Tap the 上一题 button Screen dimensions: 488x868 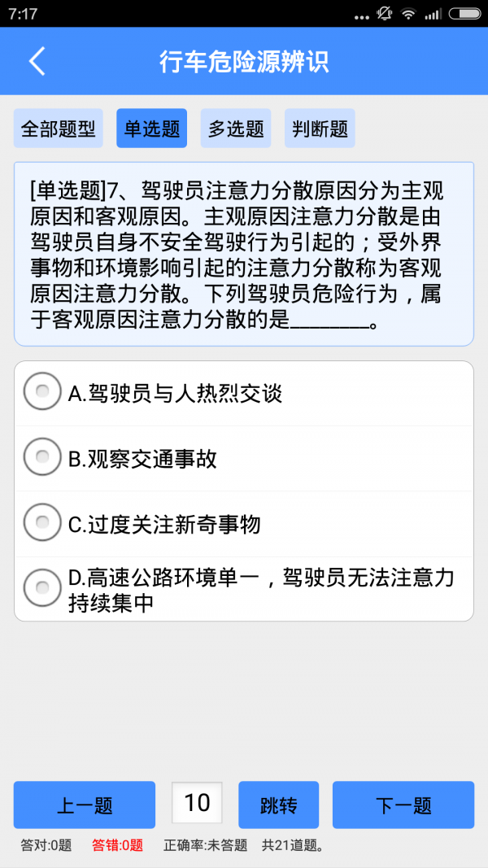click(84, 805)
